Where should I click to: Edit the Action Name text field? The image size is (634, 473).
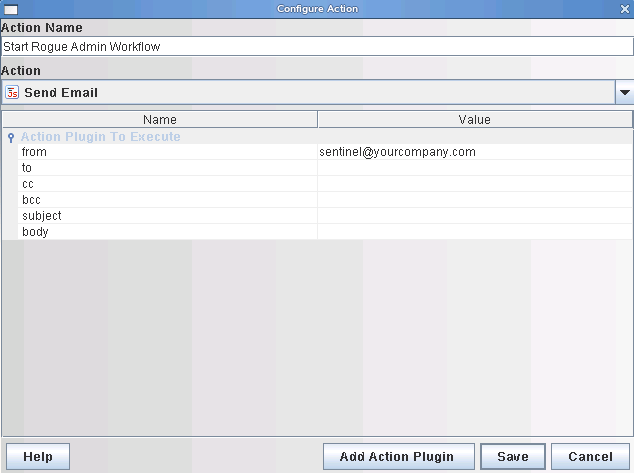317,46
